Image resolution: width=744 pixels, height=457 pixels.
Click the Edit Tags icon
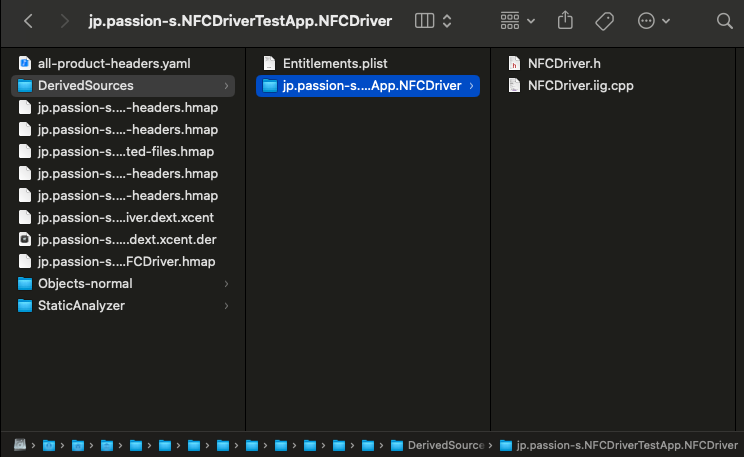(604, 20)
